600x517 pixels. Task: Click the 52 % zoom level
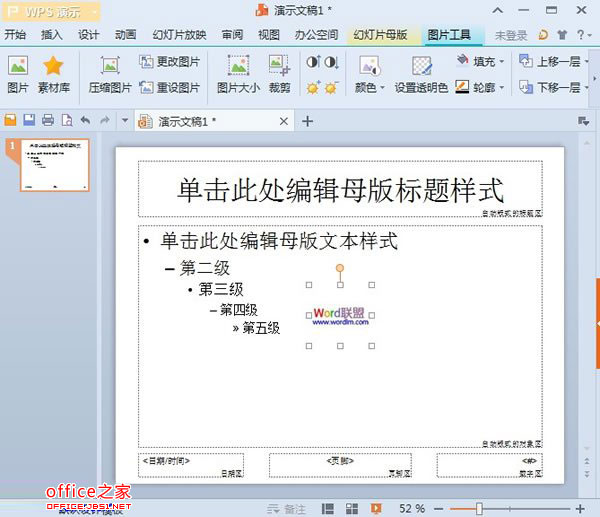click(x=412, y=509)
